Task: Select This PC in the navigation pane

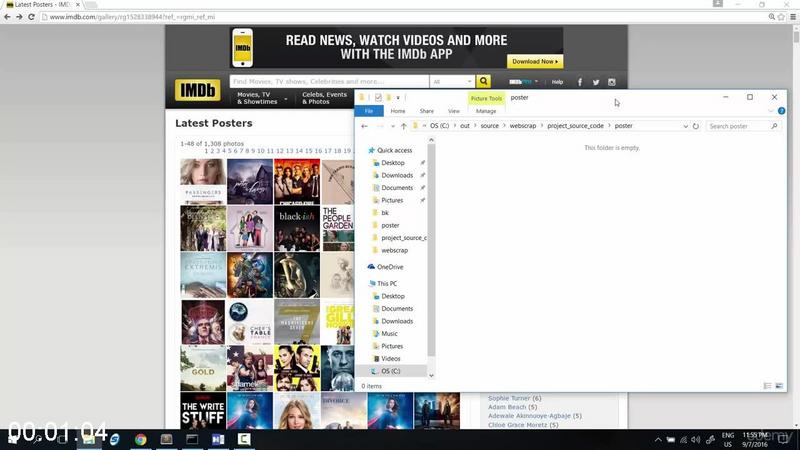Action: pyautogui.click(x=387, y=284)
